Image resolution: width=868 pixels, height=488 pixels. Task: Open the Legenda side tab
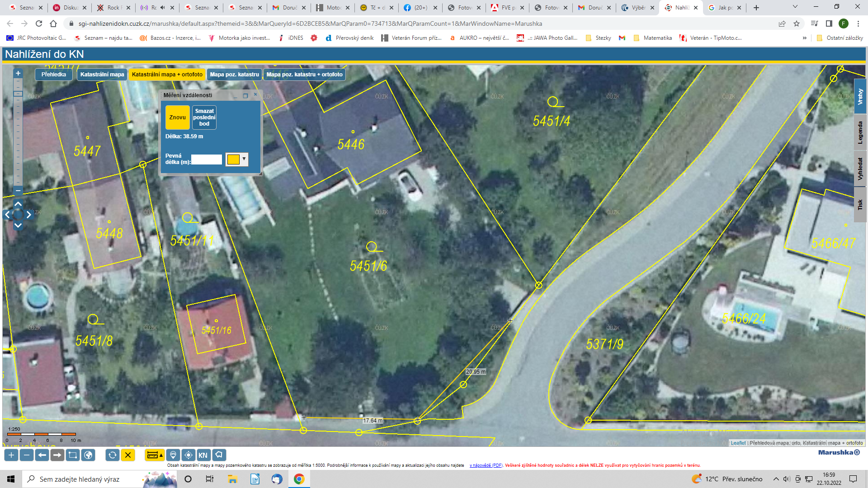click(x=860, y=132)
